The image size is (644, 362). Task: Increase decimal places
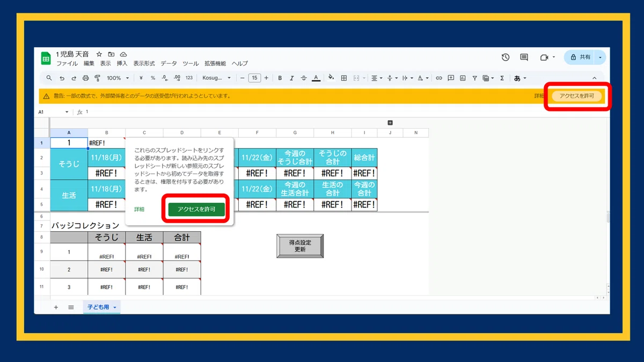177,78
